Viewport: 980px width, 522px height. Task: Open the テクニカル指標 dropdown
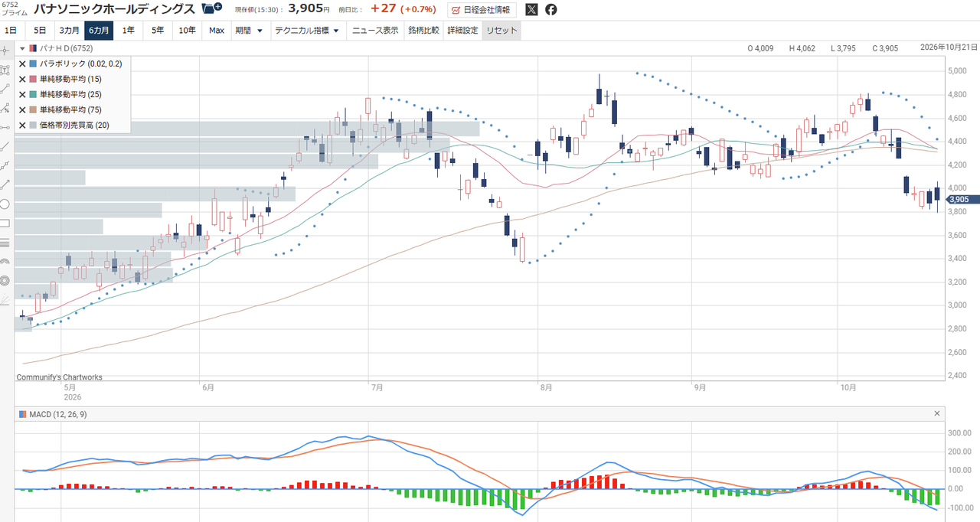pyautogui.click(x=307, y=31)
